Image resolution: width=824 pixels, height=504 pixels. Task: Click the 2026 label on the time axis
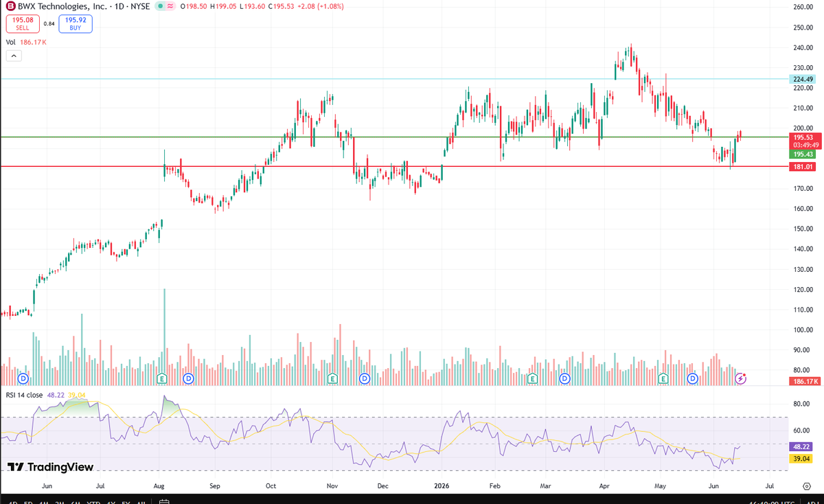point(442,485)
